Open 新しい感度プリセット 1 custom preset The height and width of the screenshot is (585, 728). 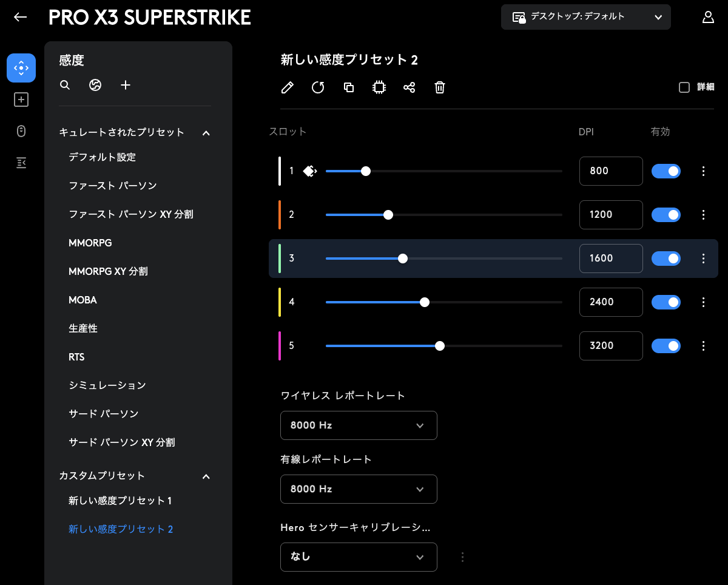[120, 501]
